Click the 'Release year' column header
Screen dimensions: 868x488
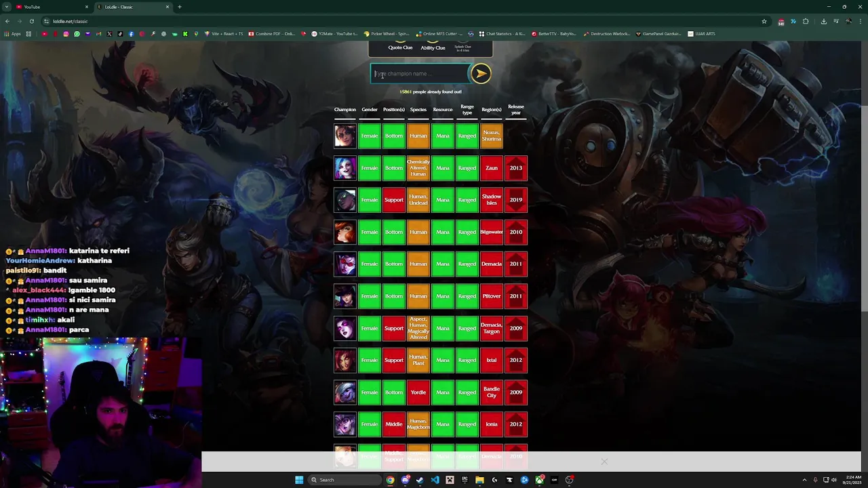[516, 109]
